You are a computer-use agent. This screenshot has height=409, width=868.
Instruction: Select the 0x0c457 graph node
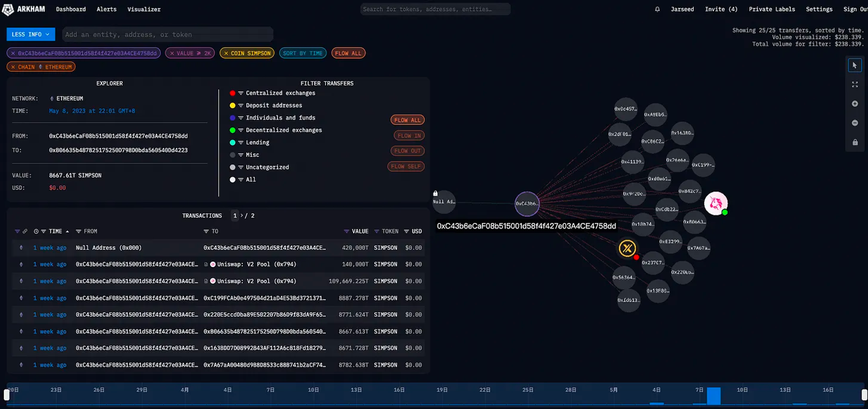(x=626, y=109)
